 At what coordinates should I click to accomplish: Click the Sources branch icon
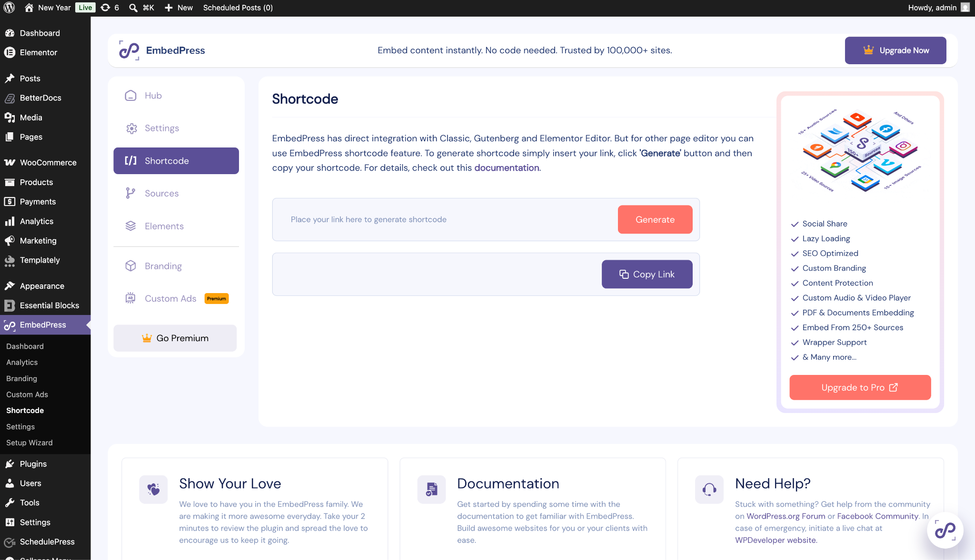(x=130, y=193)
